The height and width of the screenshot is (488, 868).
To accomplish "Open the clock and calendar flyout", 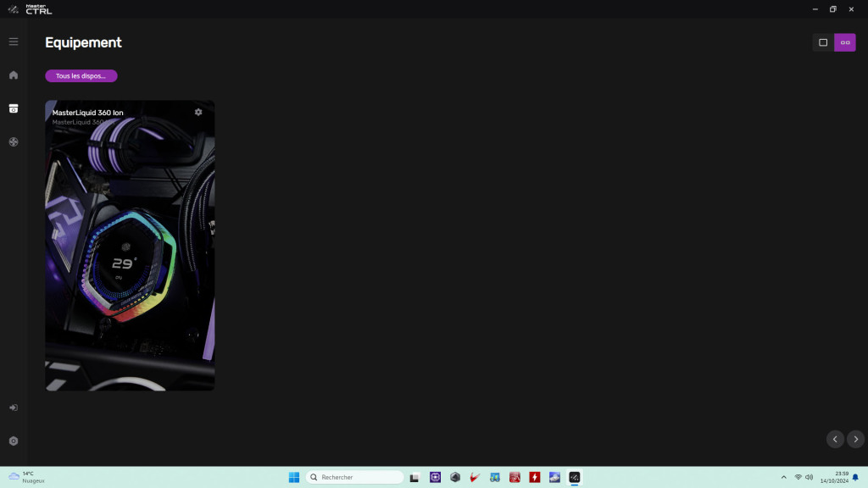I will click(834, 478).
